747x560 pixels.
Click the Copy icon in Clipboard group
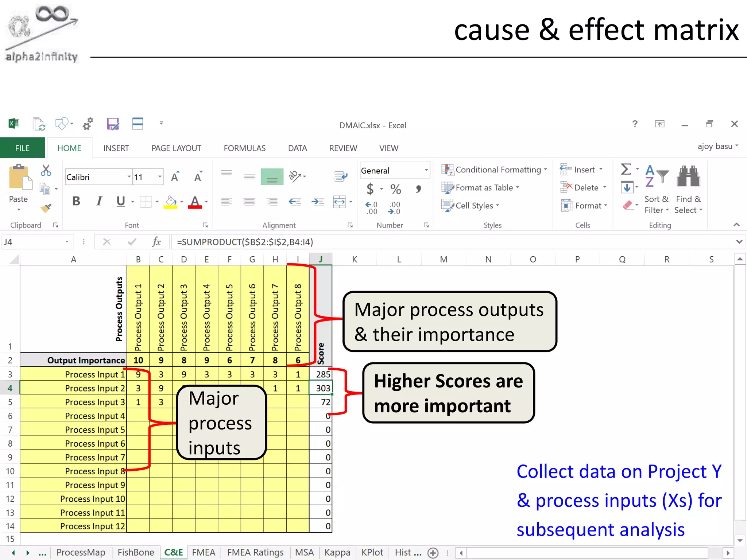(45, 189)
